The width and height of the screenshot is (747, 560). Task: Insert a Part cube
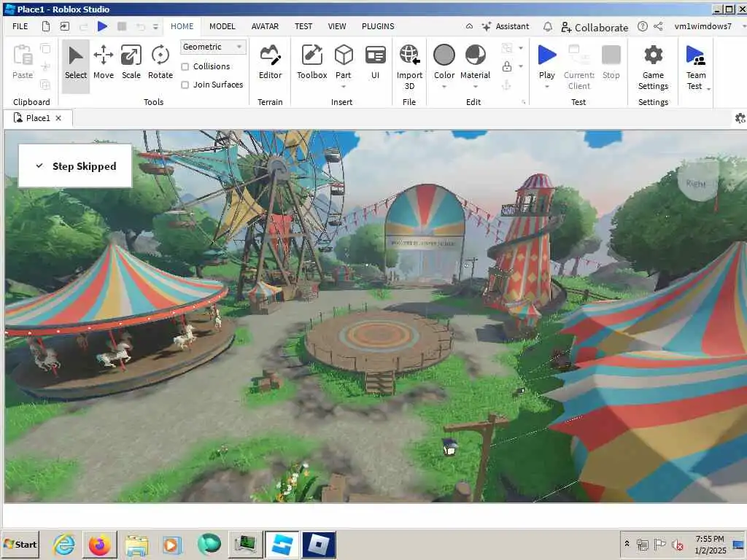pyautogui.click(x=344, y=55)
